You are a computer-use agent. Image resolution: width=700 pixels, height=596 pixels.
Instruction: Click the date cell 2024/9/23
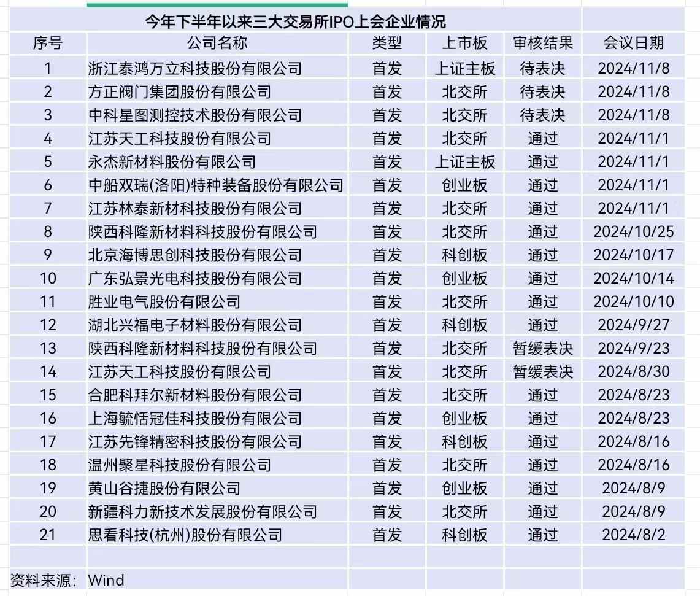point(634,348)
